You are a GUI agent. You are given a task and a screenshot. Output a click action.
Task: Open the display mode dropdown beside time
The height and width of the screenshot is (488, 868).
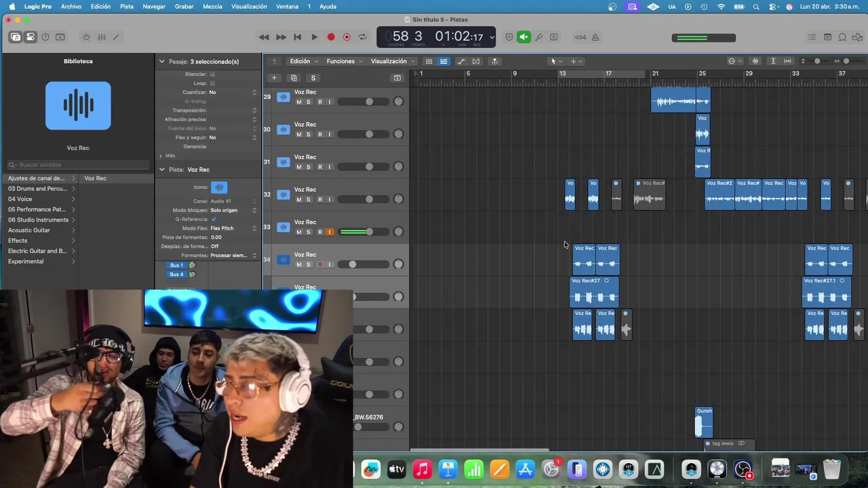coord(492,37)
